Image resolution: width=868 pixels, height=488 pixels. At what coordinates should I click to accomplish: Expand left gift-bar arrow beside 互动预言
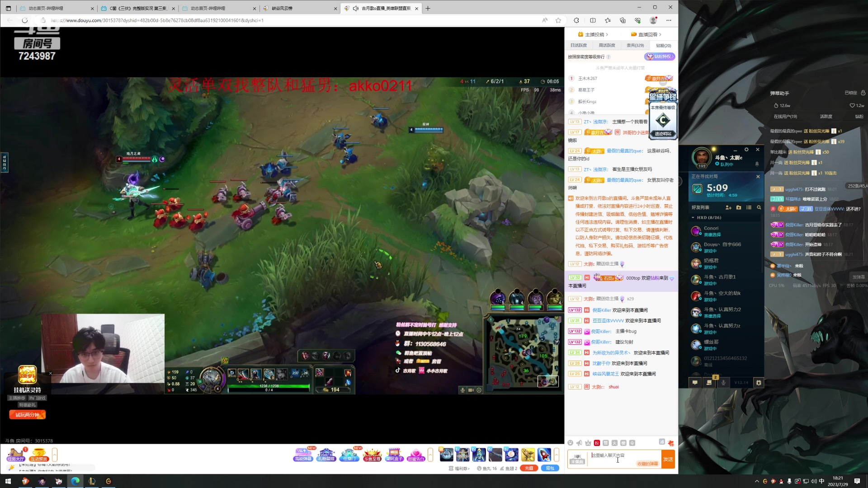click(x=55, y=455)
